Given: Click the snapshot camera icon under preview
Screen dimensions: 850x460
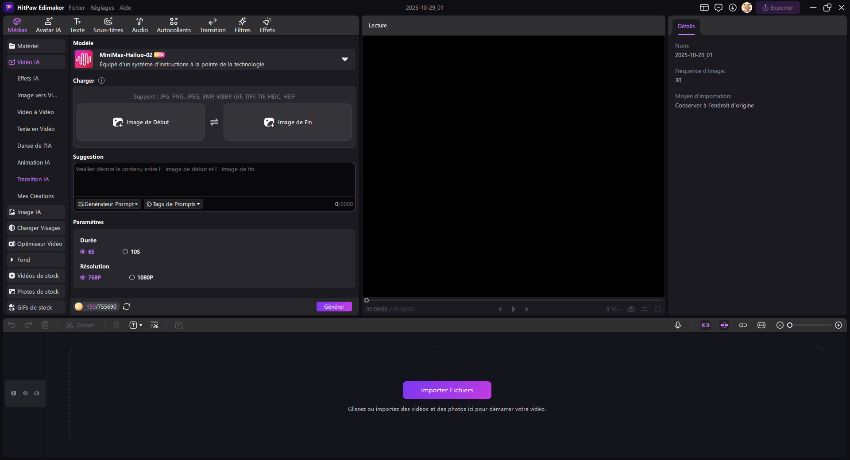Looking at the screenshot, I should tap(631, 309).
